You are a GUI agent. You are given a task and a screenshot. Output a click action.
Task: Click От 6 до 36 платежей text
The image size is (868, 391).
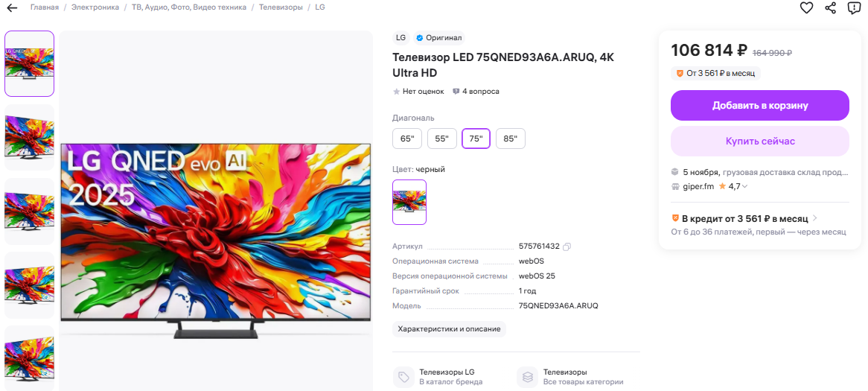click(x=759, y=232)
